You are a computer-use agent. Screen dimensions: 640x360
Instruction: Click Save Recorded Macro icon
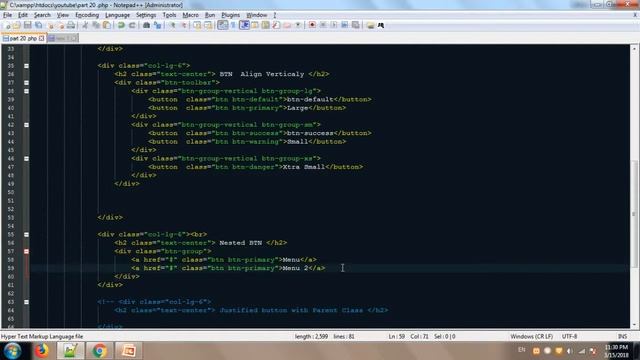[x=356, y=25]
